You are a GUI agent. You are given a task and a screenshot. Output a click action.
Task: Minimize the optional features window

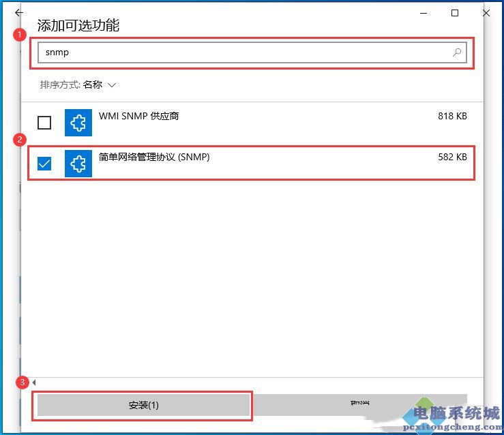(x=424, y=13)
